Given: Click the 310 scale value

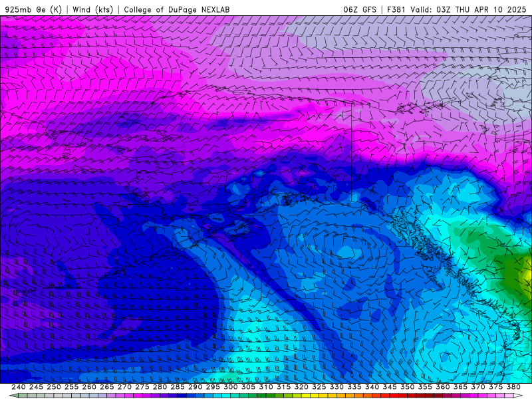Looking at the screenshot, I should point(265,387).
